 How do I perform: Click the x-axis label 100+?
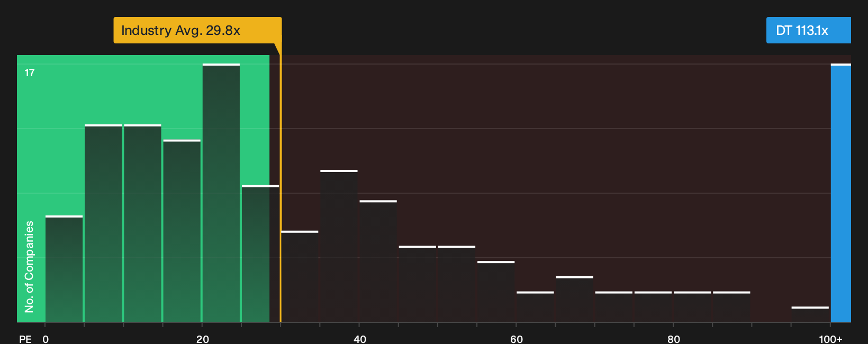[x=830, y=339]
